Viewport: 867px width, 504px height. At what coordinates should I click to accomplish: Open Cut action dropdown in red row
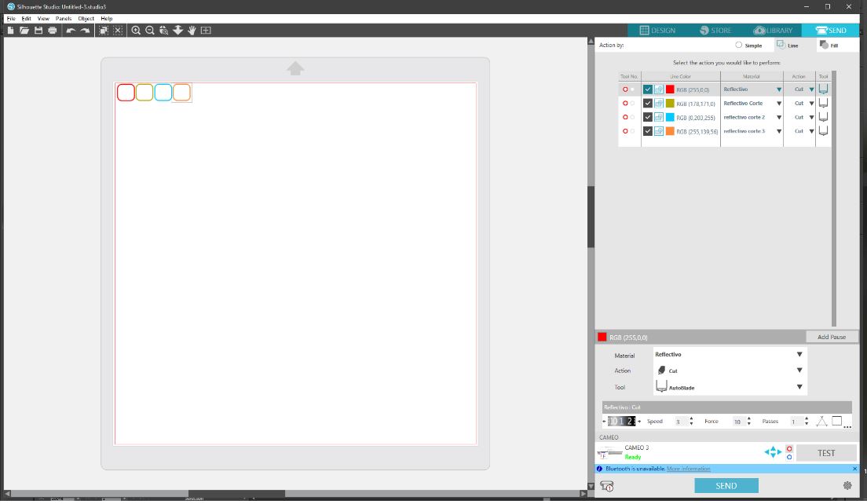[x=811, y=89]
